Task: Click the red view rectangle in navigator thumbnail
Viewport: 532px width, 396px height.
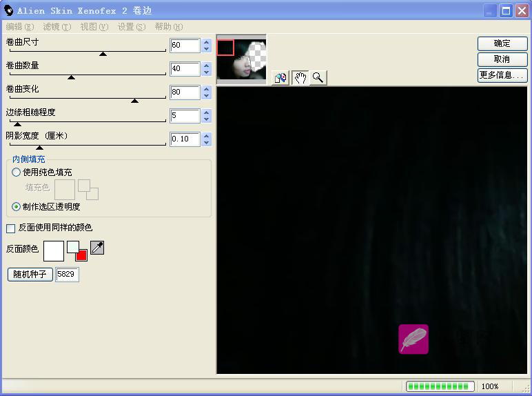Action: pyautogui.click(x=225, y=47)
